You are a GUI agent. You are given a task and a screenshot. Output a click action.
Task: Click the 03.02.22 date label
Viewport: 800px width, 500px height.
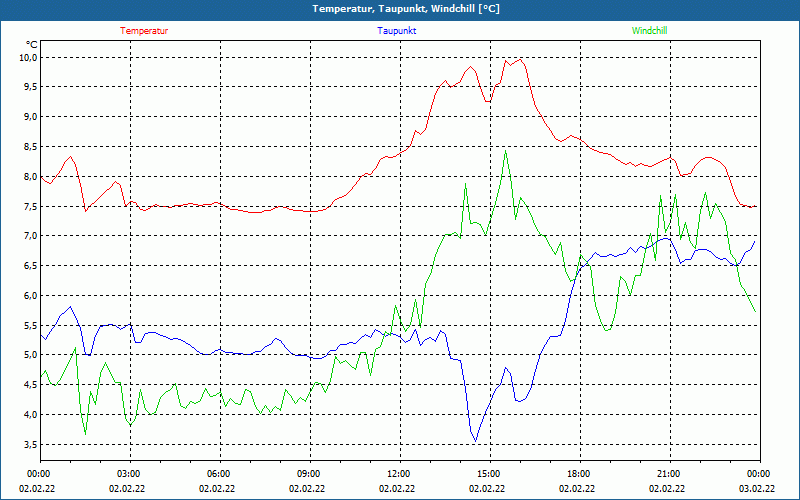757,489
